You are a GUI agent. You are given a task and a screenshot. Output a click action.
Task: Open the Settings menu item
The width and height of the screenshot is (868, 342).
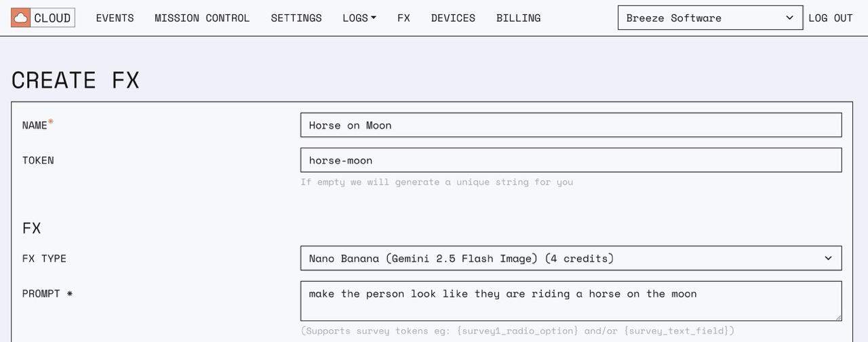296,18
